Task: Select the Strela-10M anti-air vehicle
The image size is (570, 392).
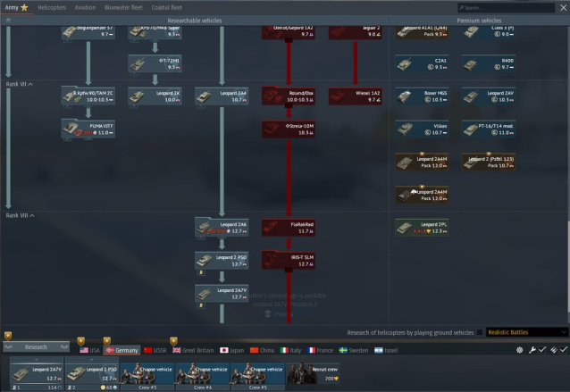Action: (x=289, y=129)
